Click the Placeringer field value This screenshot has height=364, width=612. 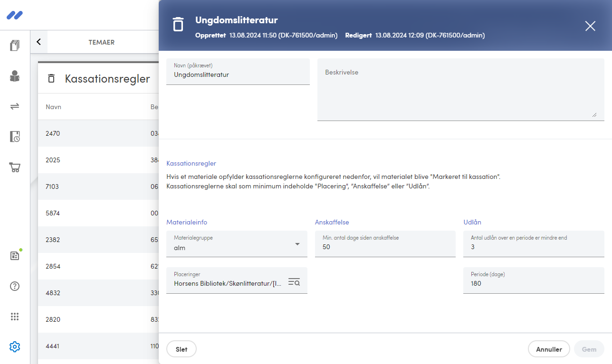coord(228,283)
